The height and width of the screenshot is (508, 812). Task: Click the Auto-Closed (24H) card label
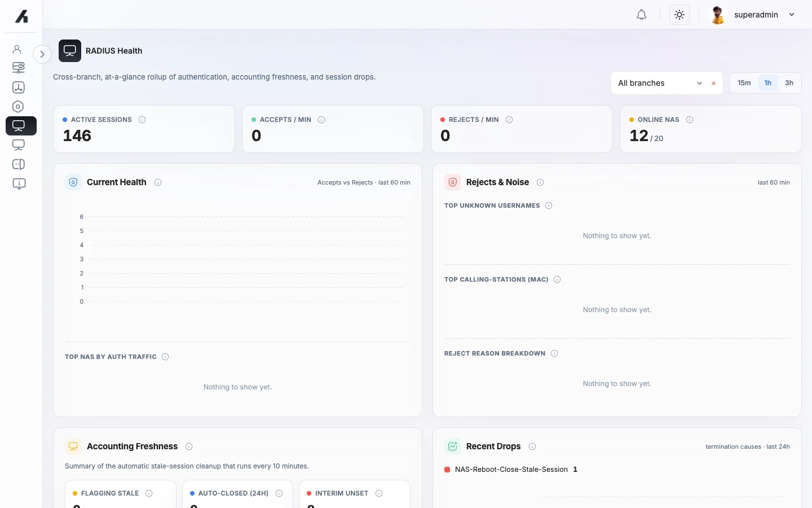point(233,493)
